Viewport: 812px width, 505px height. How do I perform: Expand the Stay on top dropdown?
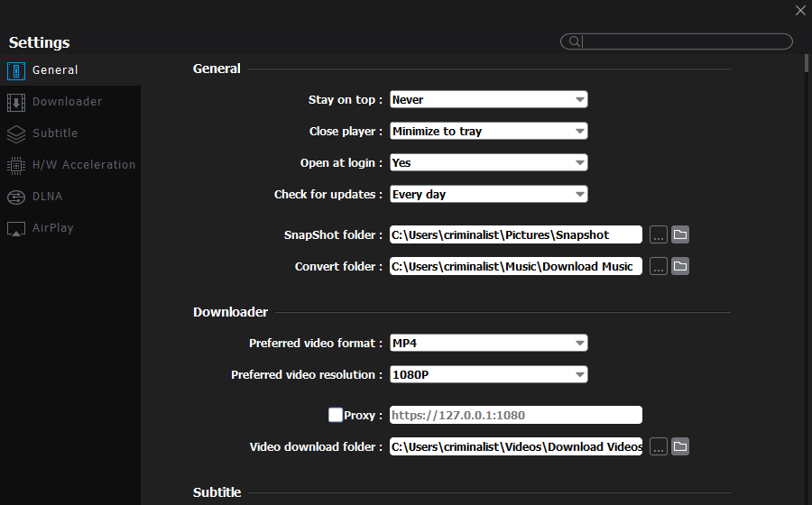(x=488, y=99)
